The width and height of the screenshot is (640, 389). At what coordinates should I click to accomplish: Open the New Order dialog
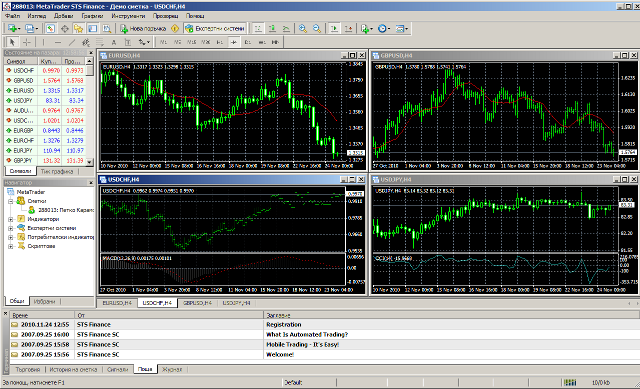coord(143,29)
